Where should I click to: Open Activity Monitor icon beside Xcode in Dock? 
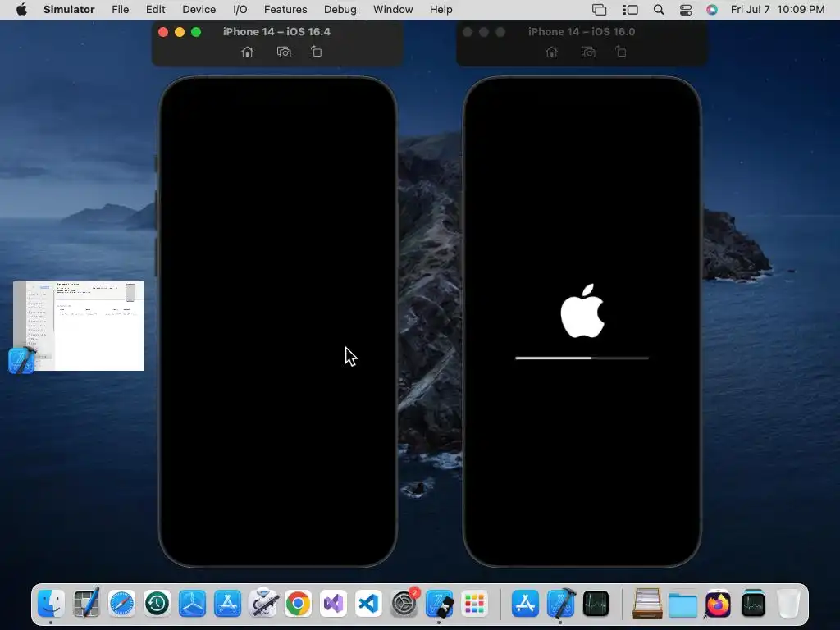click(596, 604)
